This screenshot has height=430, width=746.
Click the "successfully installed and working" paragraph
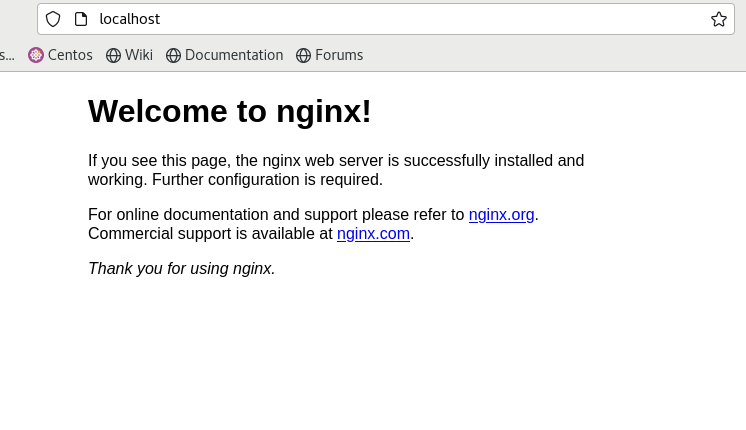(336, 170)
